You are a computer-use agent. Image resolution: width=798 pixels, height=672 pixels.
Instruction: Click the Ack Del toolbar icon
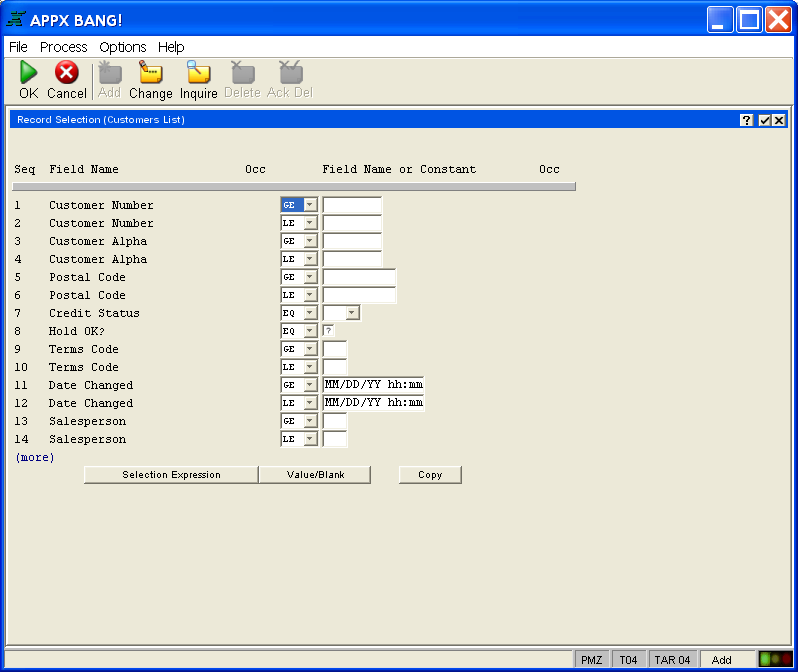291,72
